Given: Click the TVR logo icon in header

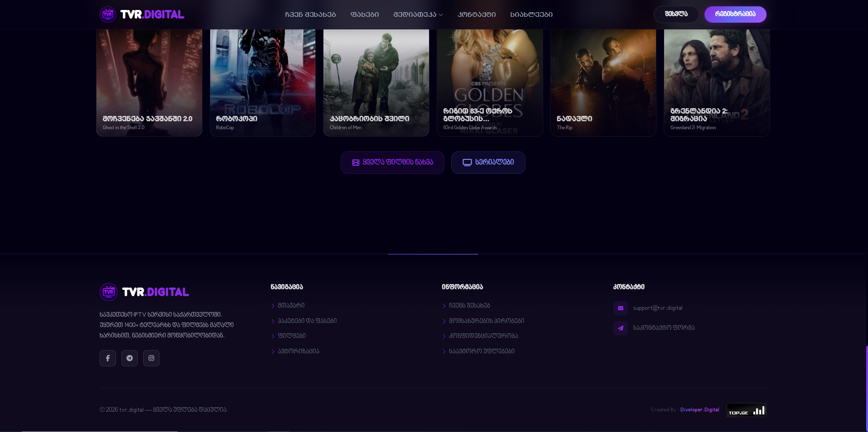Looking at the screenshot, I should (x=108, y=14).
